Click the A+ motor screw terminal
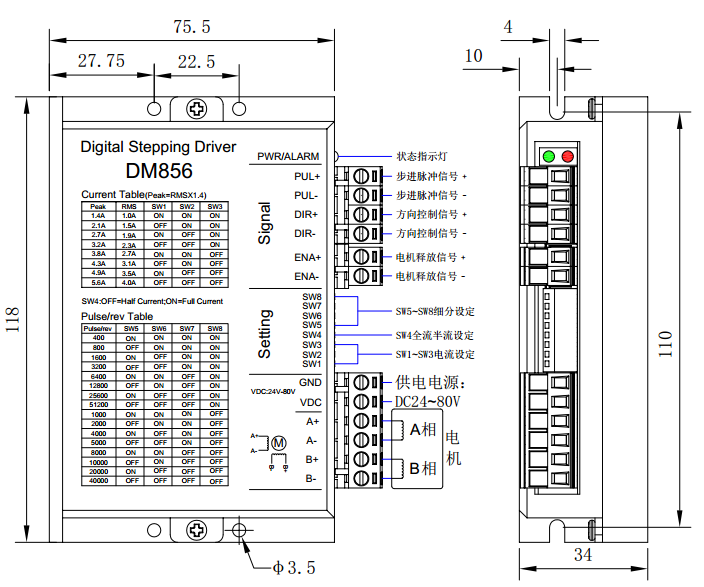 tap(361, 421)
